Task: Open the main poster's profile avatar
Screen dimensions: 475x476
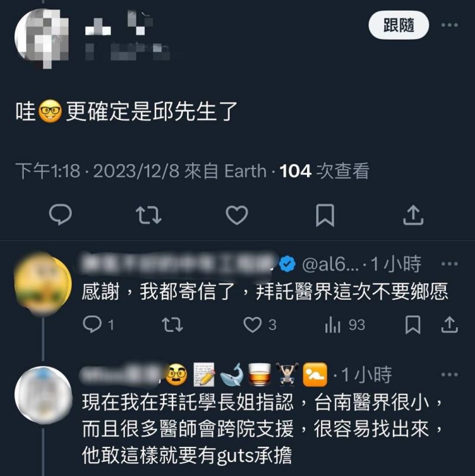Action: (42, 38)
